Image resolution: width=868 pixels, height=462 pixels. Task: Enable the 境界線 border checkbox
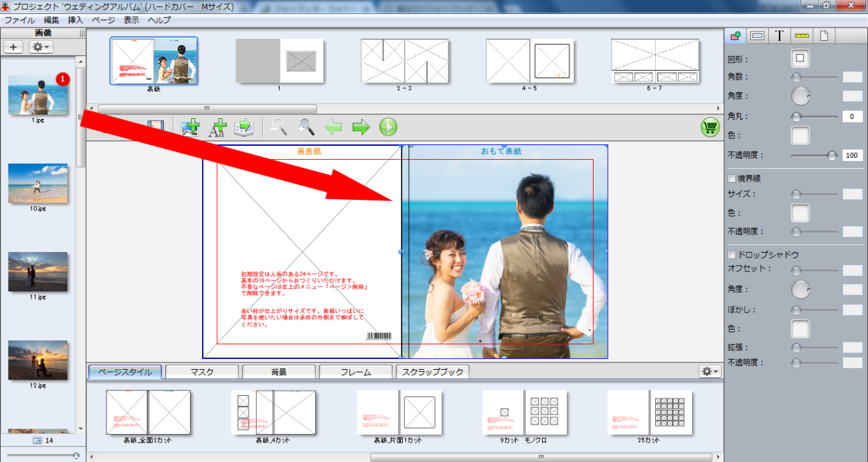pyautogui.click(x=731, y=179)
